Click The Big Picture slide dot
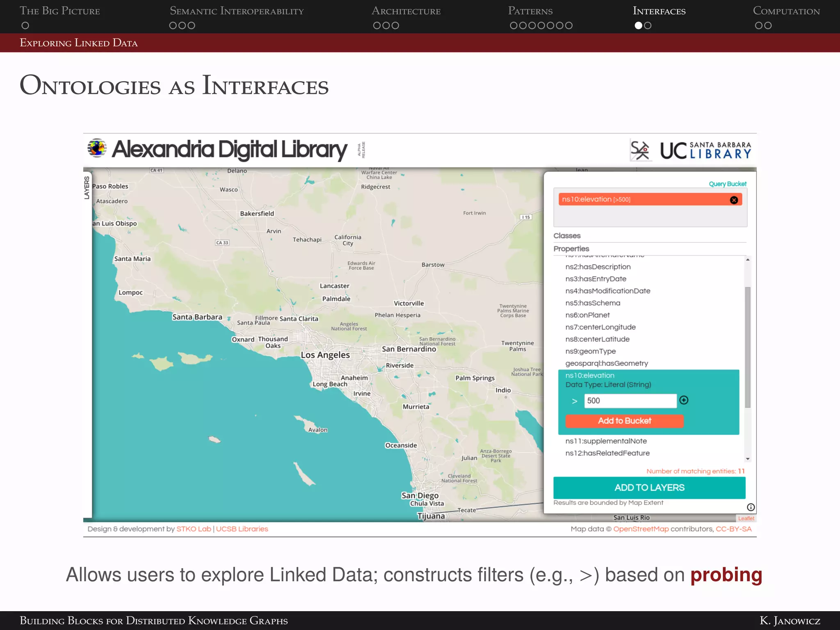Viewport: 840px width, 630px height. click(25, 25)
